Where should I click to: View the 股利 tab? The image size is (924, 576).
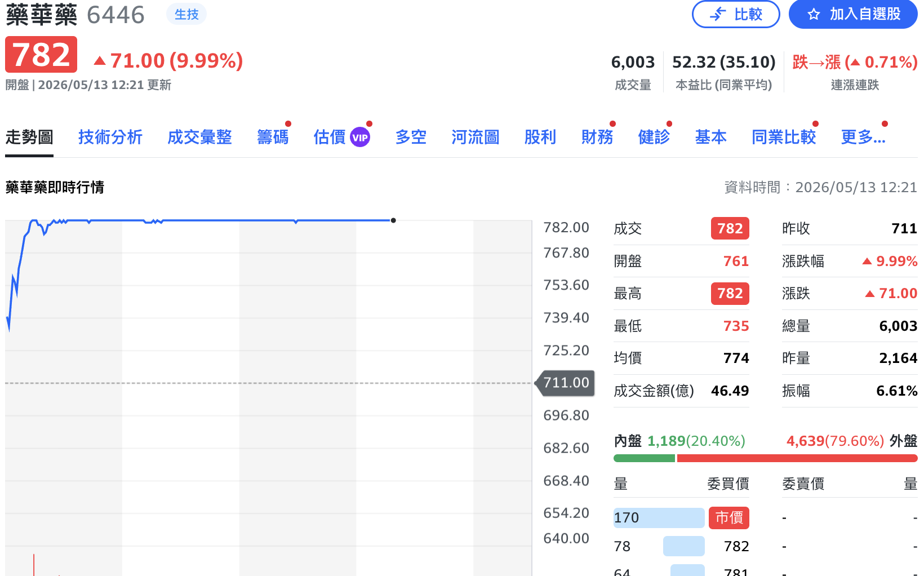pos(540,137)
